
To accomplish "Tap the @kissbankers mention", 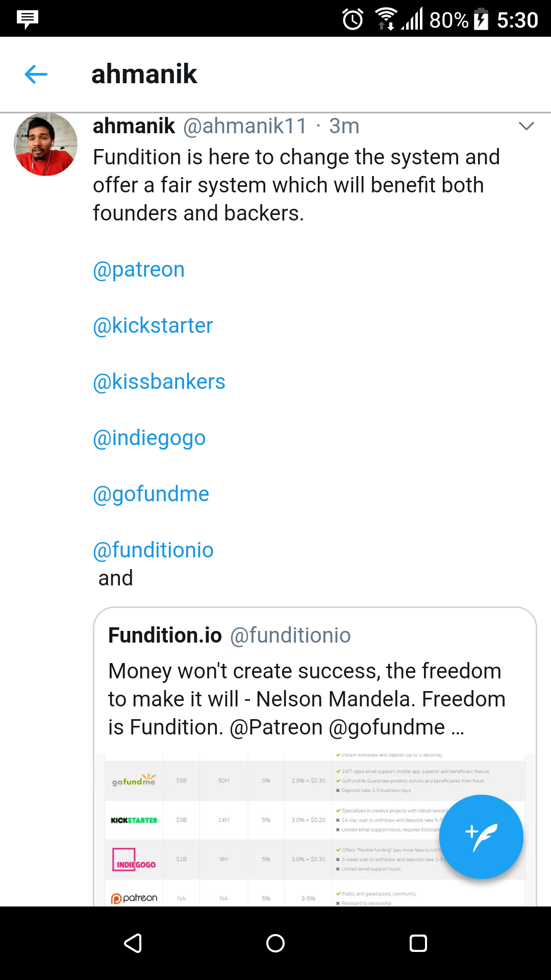I will pyautogui.click(x=159, y=382).
